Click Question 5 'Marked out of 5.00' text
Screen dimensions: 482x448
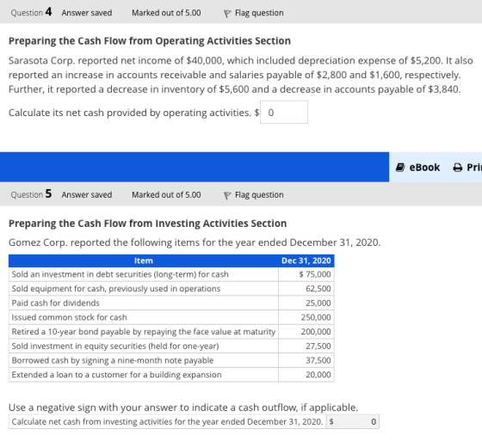pyautogui.click(x=166, y=194)
